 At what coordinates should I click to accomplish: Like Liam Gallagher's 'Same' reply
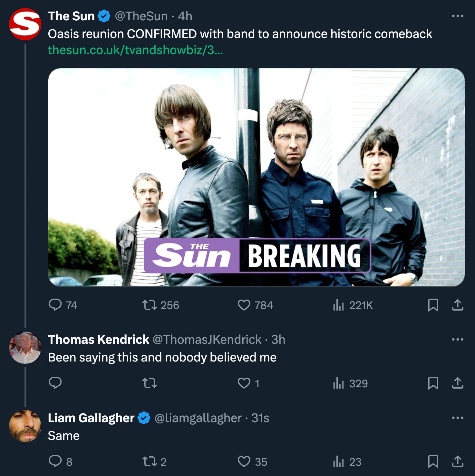[244, 461]
